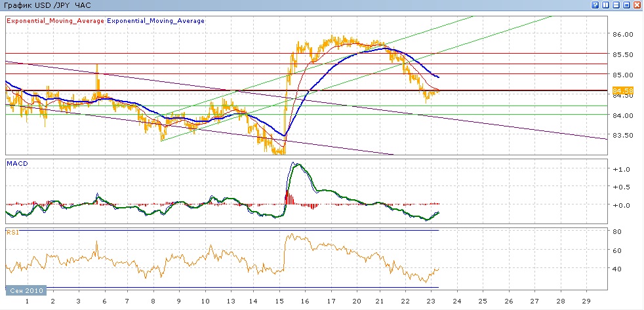Click the blue Exponential_Moving_Average legend label

coord(156,21)
